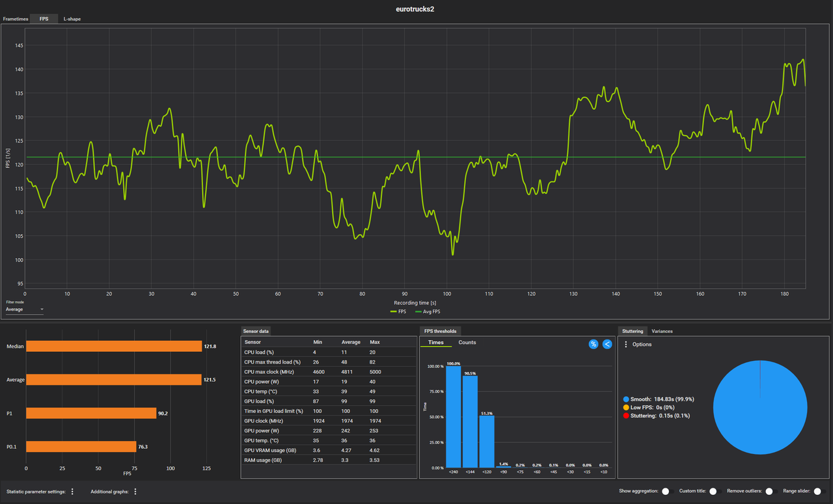Open the L-shape tab
Viewport: 833px width, 504px height.
(x=72, y=19)
